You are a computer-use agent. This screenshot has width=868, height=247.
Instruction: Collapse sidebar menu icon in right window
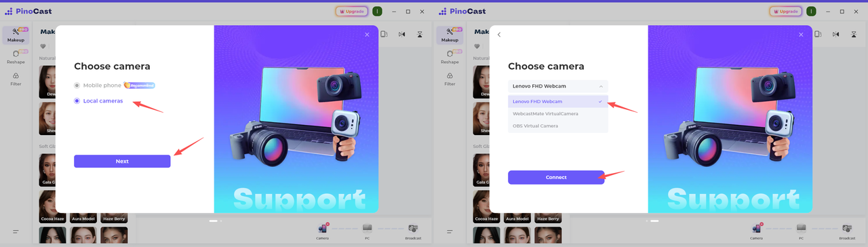(450, 231)
